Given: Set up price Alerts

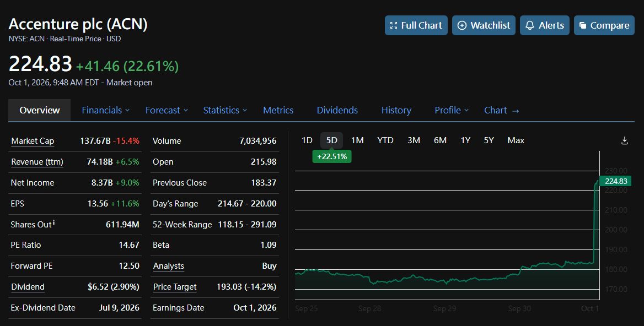Looking at the screenshot, I should pos(545,25).
